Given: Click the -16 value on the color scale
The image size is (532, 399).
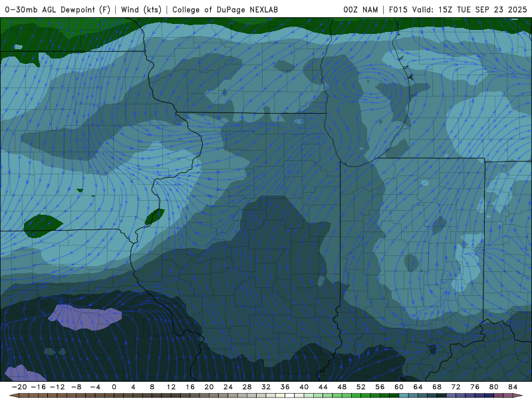Looking at the screenshot, I should pos(38,387).
